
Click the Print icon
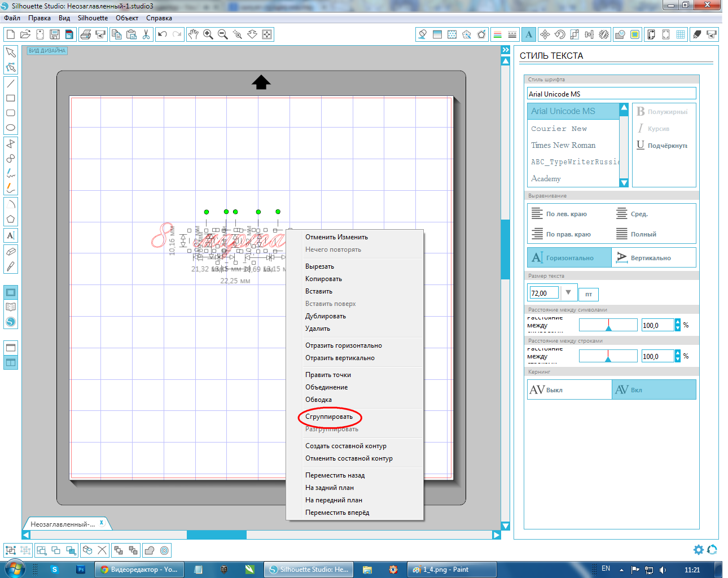click(x=86, y=34)
